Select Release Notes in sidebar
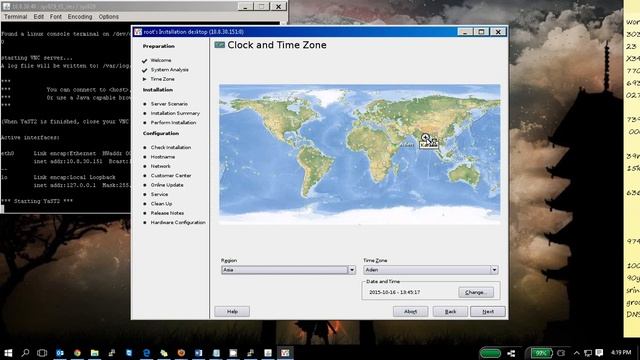 tap(167, 213)
